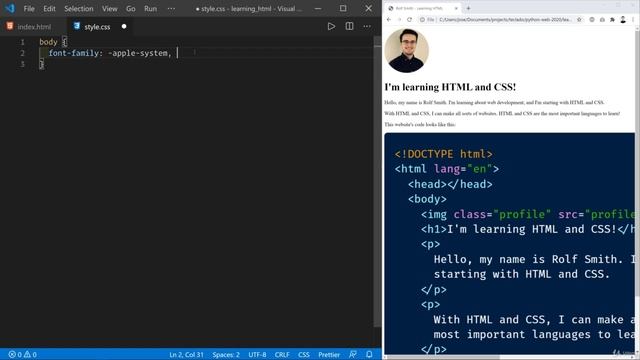640x360 pixels.
Task: Open the Edit menu in VS Code
Action: pyautogui.click(x=49, y=9)
